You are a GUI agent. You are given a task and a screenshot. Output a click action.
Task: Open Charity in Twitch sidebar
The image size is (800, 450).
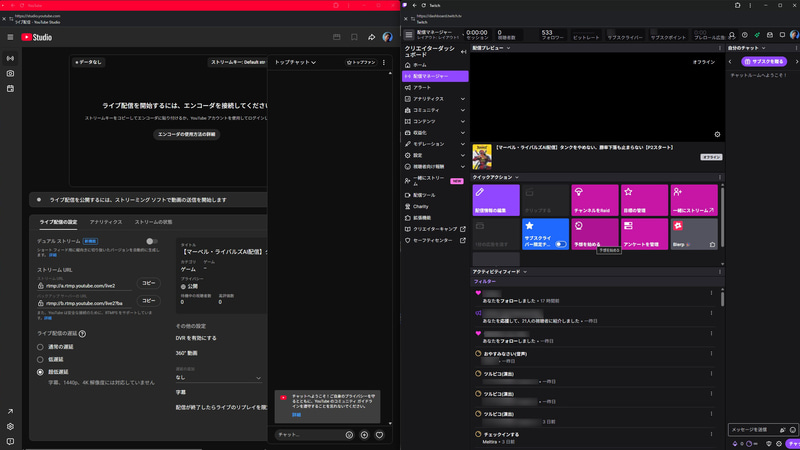pyautogui.click(x=435, y=207)
